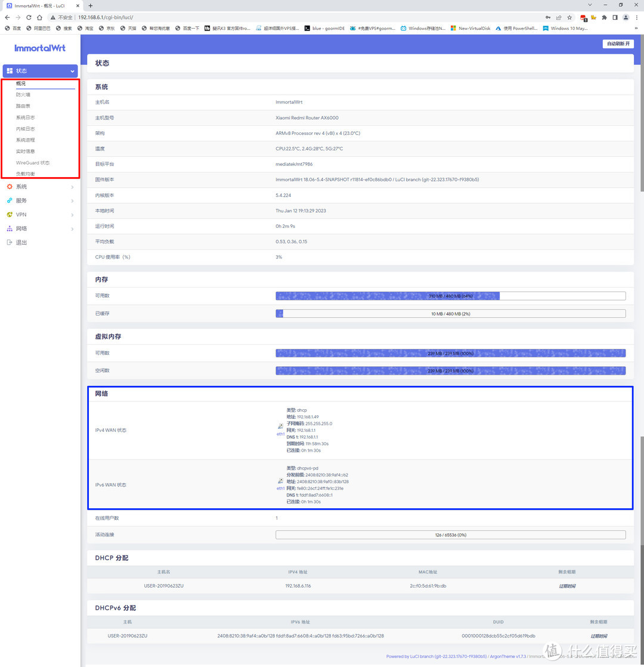Open the 路由表 submenu item
Screen dimensions: 644x667
point(23,106)
